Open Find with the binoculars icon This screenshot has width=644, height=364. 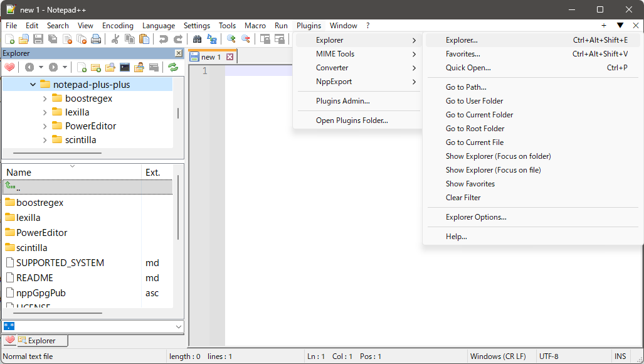click(197, 39)
